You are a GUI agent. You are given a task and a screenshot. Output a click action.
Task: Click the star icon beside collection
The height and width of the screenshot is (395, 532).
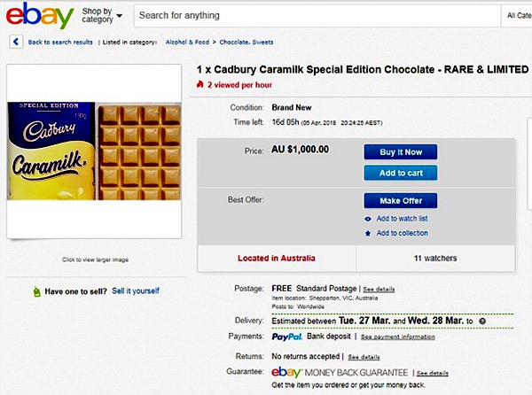click(x=368, y=233)
